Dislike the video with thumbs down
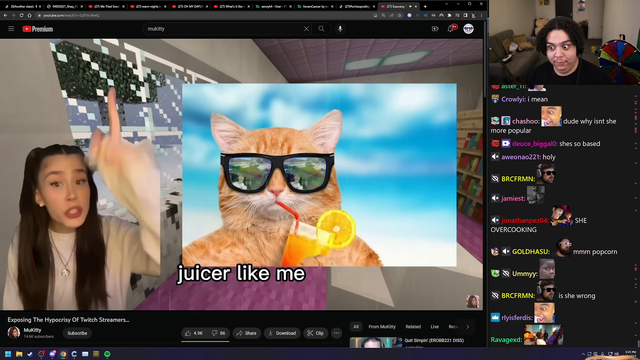 (x=218, y=333)
